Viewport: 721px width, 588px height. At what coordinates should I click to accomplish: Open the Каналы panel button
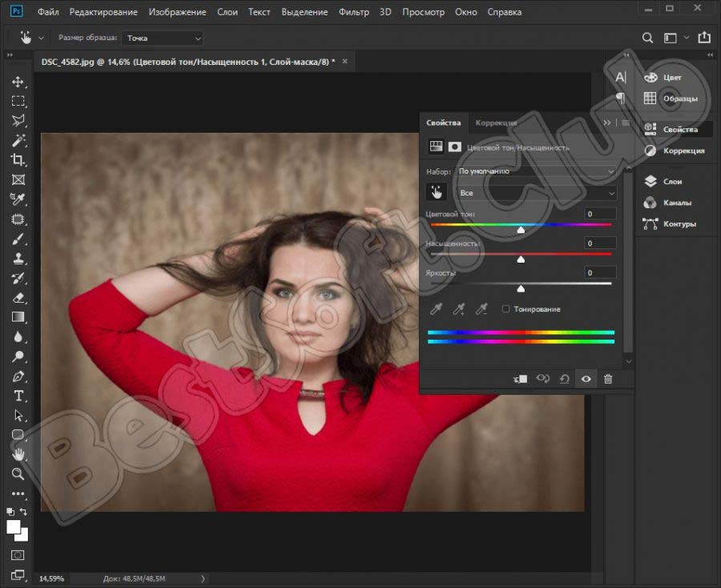pos(669,203)
